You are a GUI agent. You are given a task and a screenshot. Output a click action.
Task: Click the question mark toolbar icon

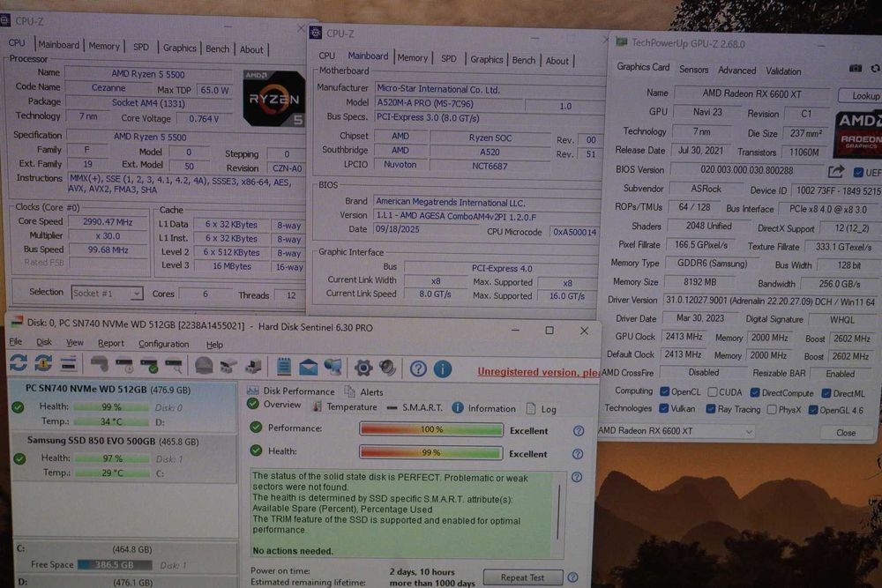click(418, 368)
